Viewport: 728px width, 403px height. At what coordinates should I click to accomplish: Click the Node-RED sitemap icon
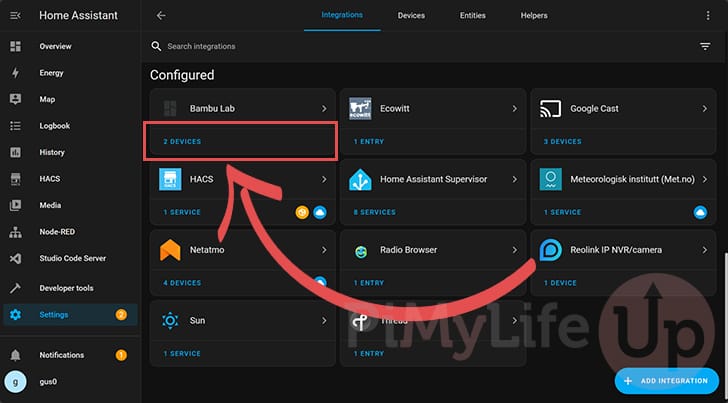(15, 232)
